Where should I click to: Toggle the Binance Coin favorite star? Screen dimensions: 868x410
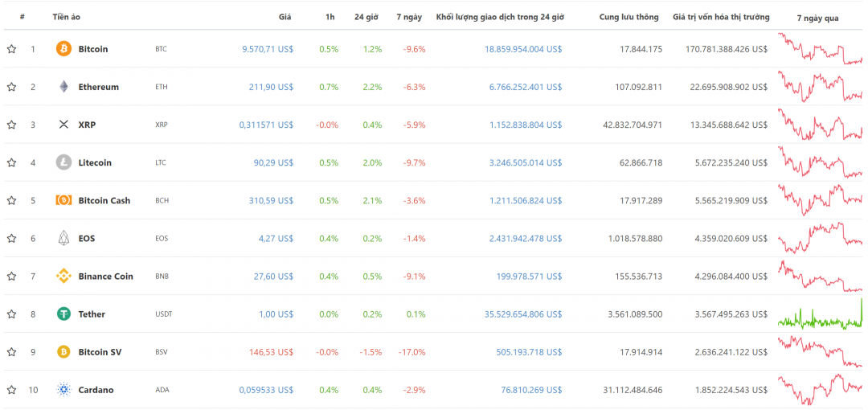[11, 276]
